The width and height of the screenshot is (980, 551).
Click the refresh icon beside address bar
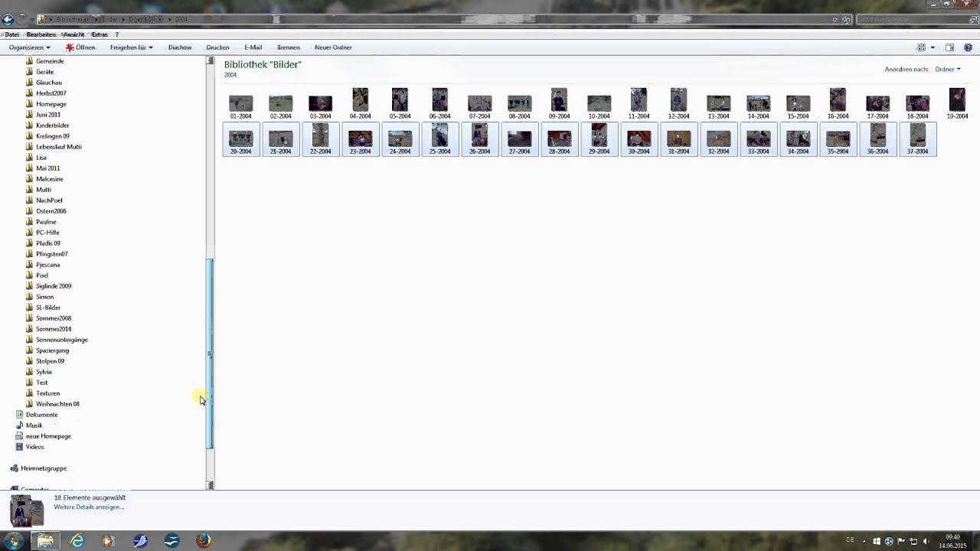tap(846, 19)
